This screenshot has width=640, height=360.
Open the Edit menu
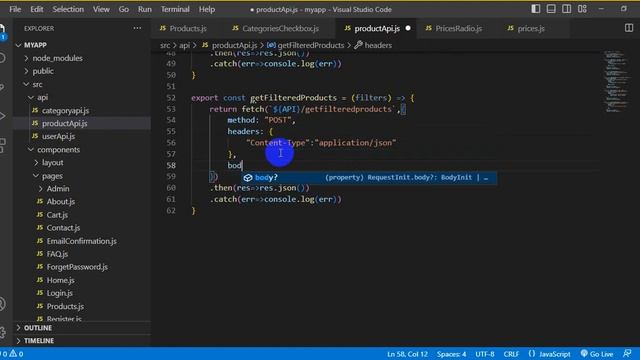tap(36, 9)
